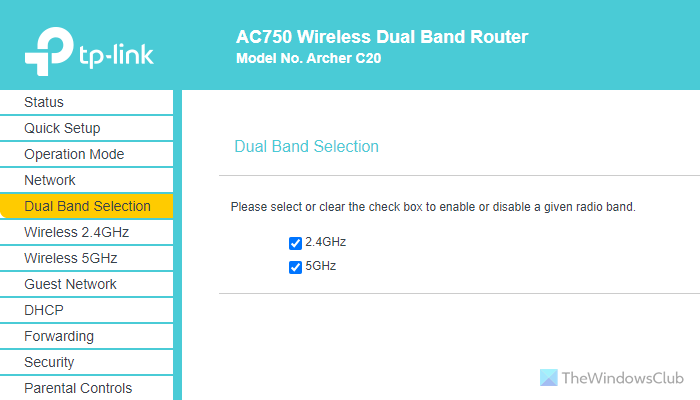Click the Dual Band Selection page heading

306,146
